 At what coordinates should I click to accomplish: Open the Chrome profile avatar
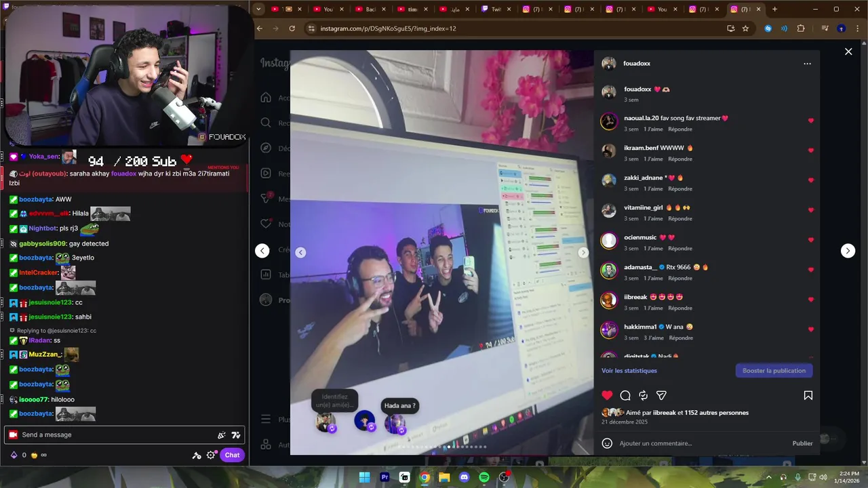coord(841,28)
